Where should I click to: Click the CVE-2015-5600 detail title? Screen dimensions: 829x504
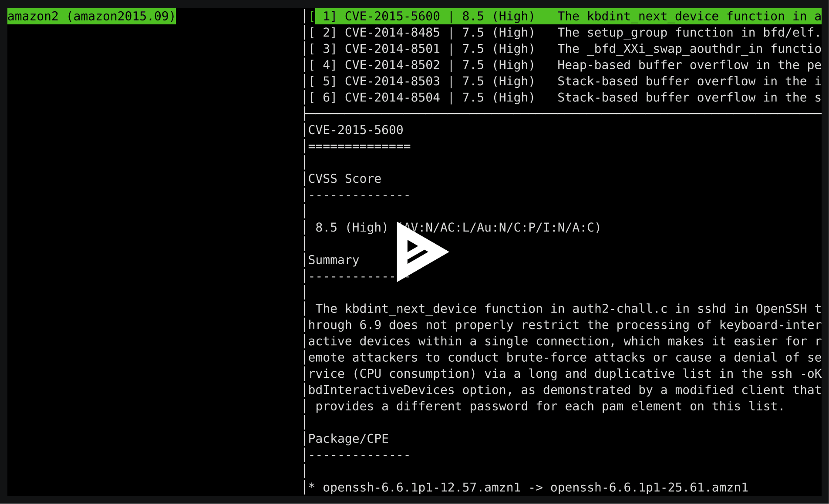(x=356, y=130)
